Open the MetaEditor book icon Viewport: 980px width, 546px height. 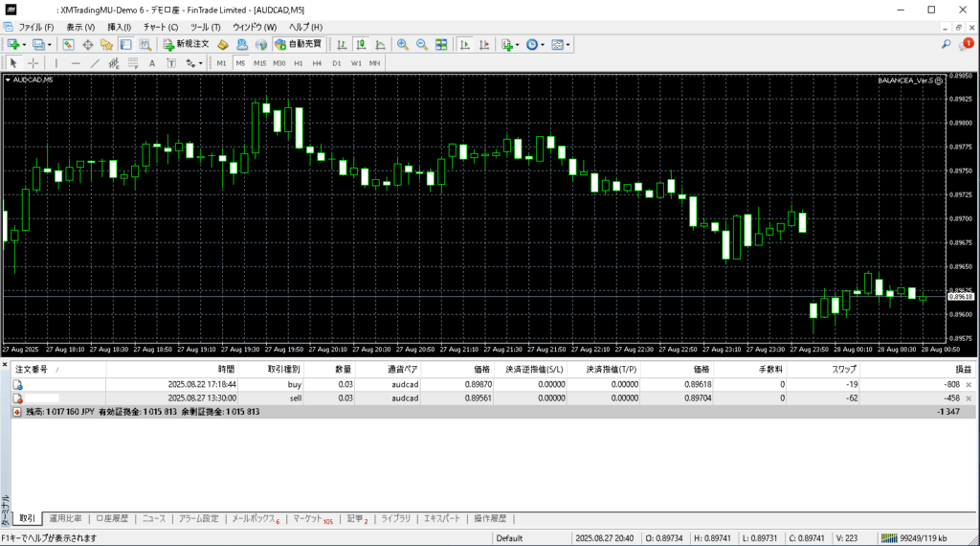(222, 44)
